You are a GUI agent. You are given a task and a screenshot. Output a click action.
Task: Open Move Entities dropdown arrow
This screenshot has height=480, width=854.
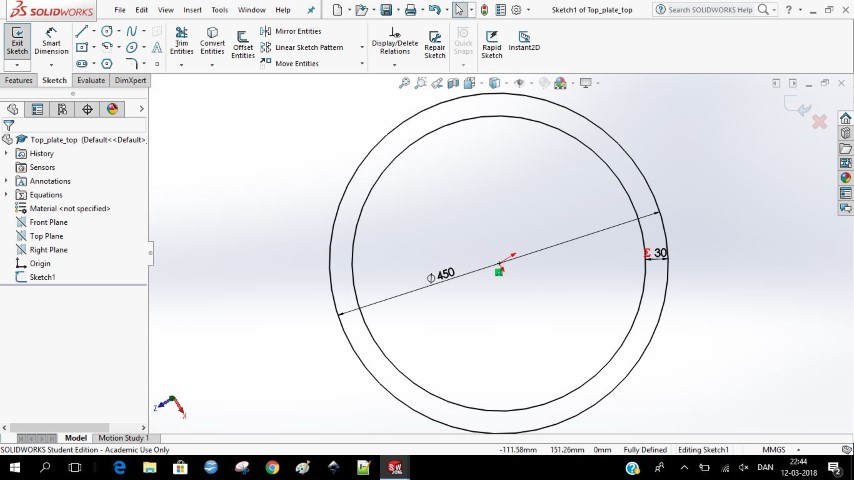pos(362,64)
